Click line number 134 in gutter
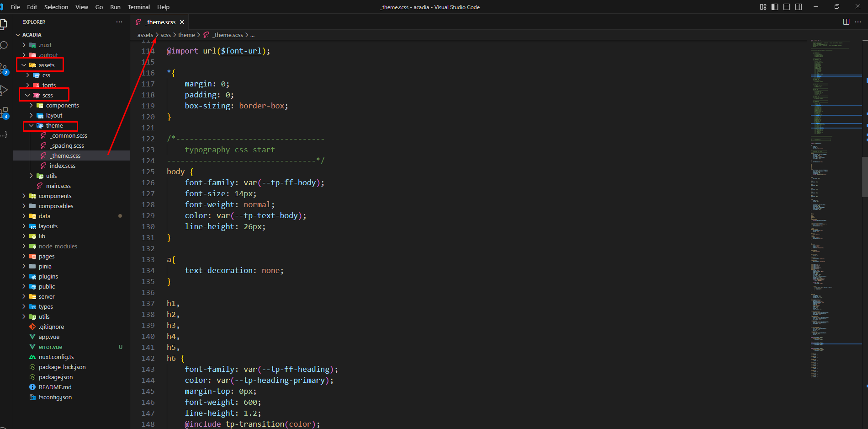This screenshot has height=429, width=868. click(148, 270)
